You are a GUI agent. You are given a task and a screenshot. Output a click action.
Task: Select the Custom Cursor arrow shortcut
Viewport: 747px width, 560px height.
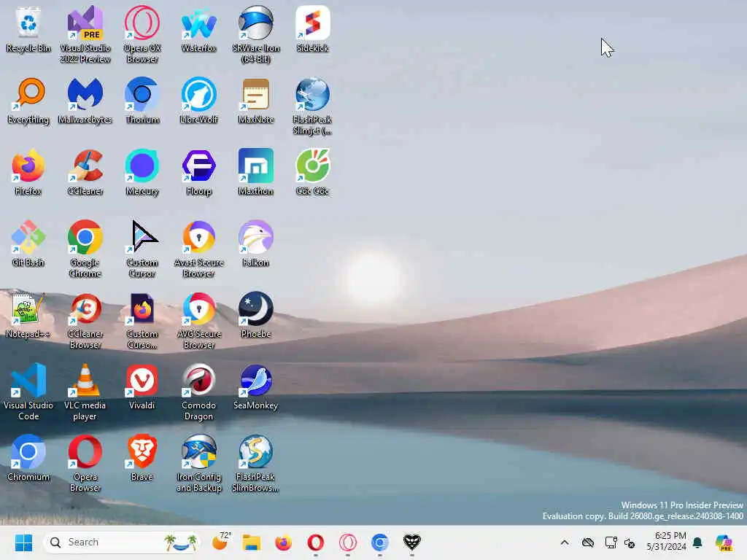coord(142,249)
